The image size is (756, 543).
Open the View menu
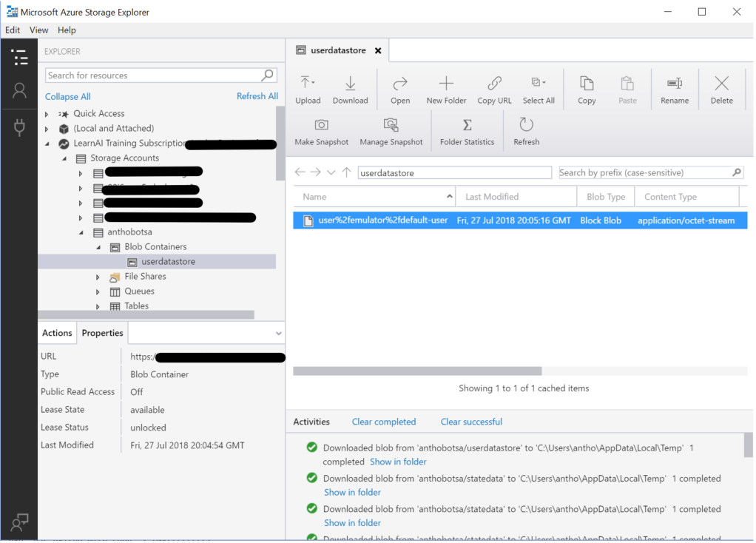[38, 30]
